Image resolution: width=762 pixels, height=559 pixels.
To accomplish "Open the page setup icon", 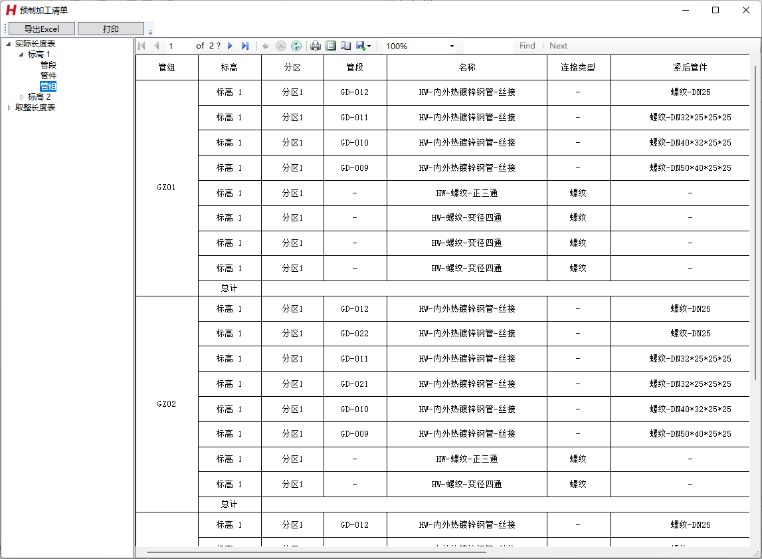I will 345,46.
